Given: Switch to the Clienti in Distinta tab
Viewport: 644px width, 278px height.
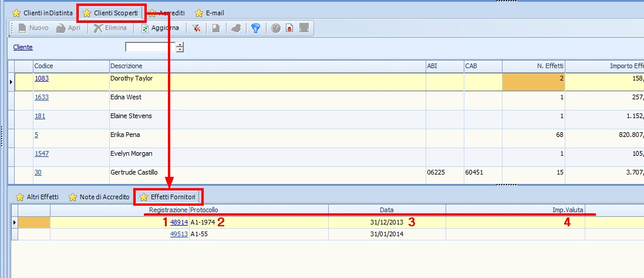Looking at the screenshot, I should (x=42, y=12).
